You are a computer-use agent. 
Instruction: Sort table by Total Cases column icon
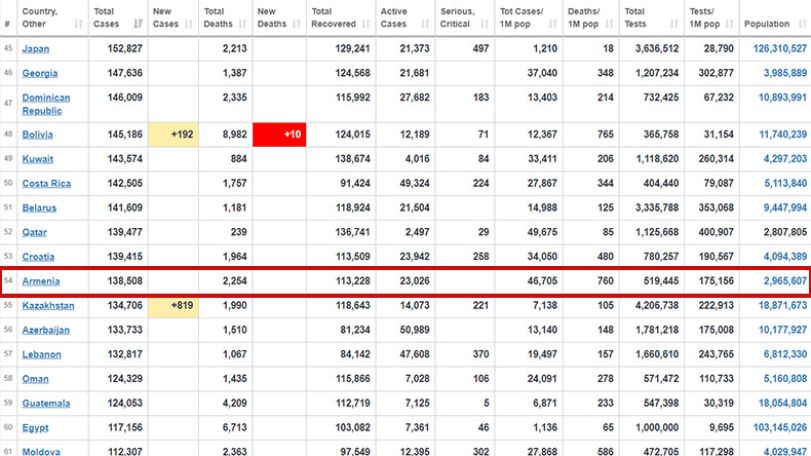138,24
